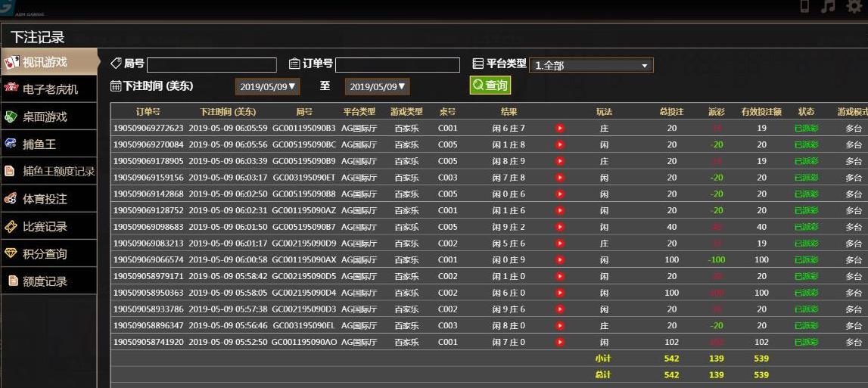Click the 状态 column header
This screenshot has height=388, width=868.
click(806, 111)
